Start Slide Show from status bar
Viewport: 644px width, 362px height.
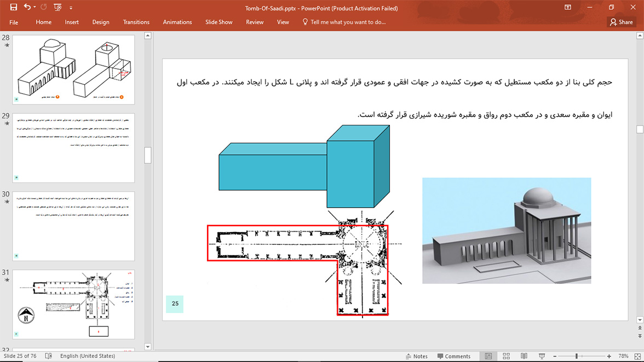[x=542, y=356]
